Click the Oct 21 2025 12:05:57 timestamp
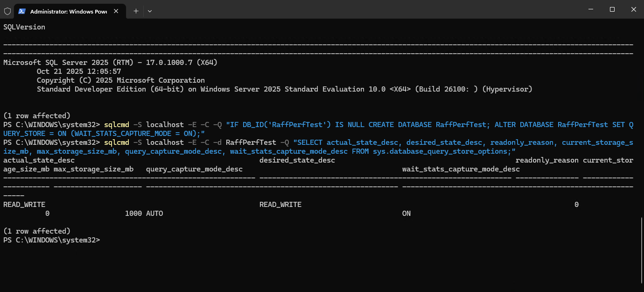Screen dimensions: 644x292 (79, 71)
